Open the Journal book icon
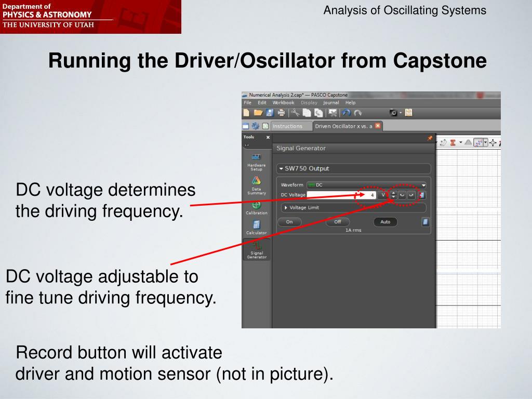Viewport: 532px width, 399px height. click(408, 113)
